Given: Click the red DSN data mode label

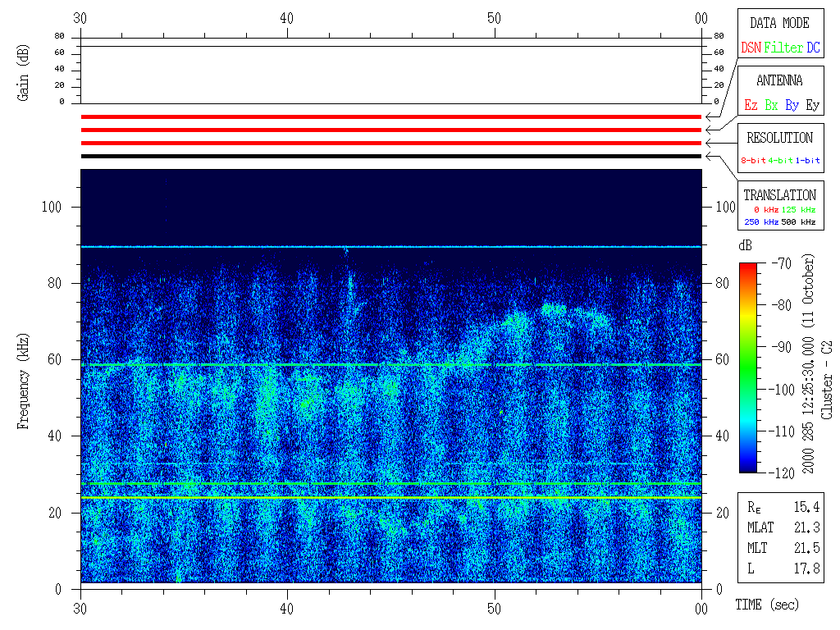Looking at the screenshot, I should 751,48.
